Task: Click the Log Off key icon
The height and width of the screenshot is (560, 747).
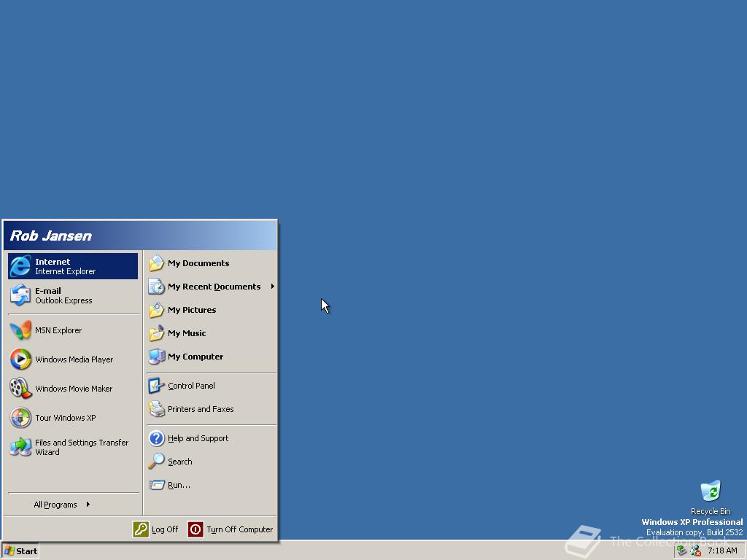Action: tap(141, 529)
